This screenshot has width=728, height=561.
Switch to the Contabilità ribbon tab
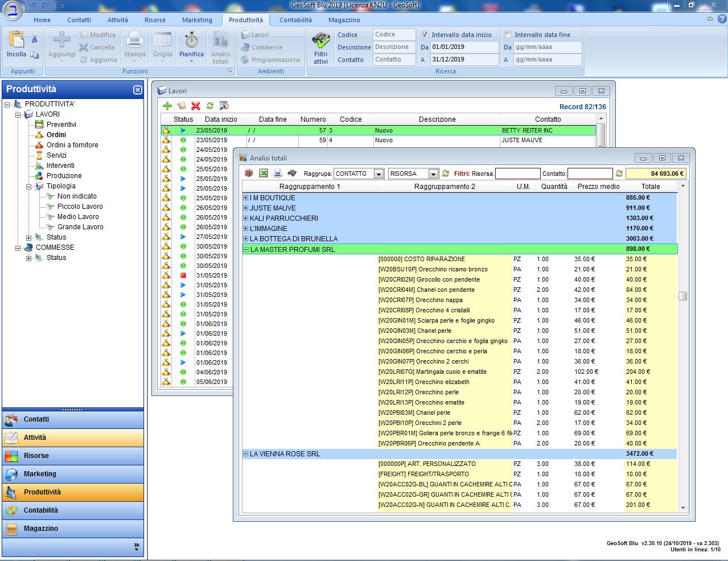click(x=295, y=20)
